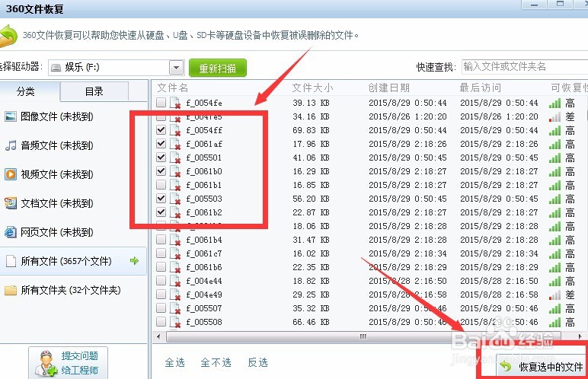Select 所有文件夹 (32个文件夹) category
Image resolution: width=588 pixels, height=379 pixels.
point(73,290)
